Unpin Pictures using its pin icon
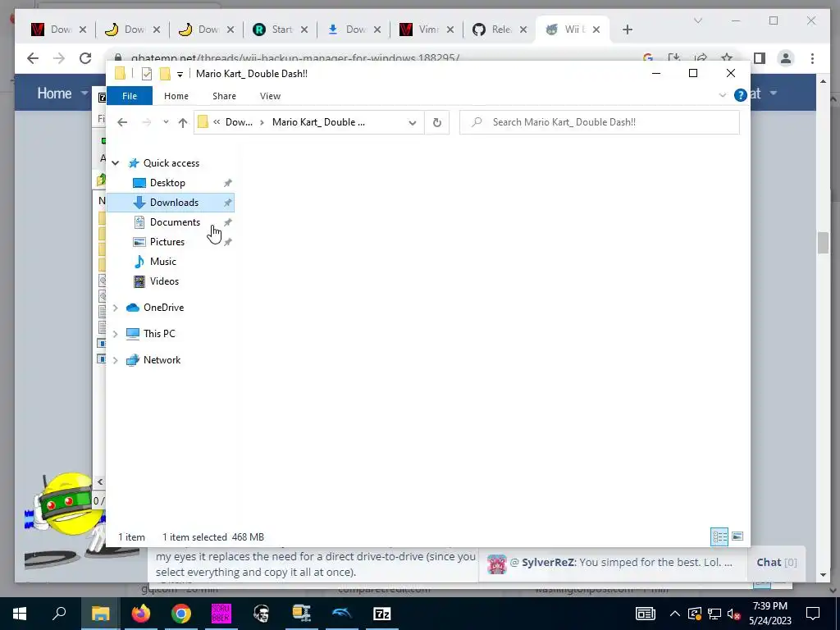The width and height of the screenshot is (840, 630). tap(228, 242)
